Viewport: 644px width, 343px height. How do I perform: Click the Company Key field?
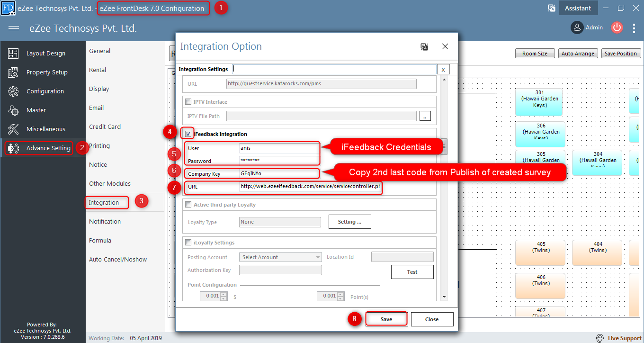tap(279, 174)
